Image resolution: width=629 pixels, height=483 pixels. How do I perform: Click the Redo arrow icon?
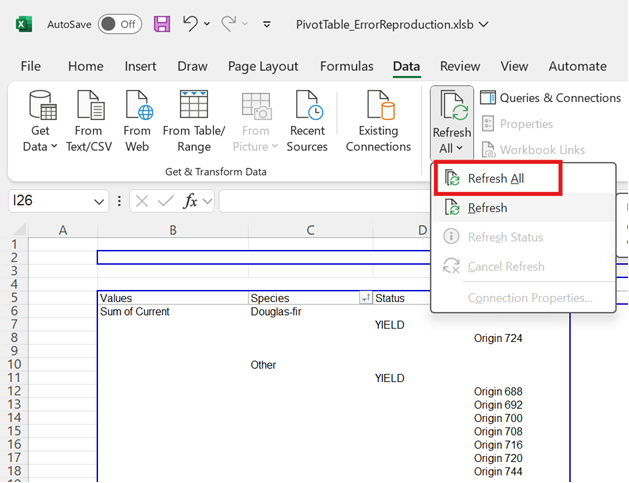tap(229, 24)
